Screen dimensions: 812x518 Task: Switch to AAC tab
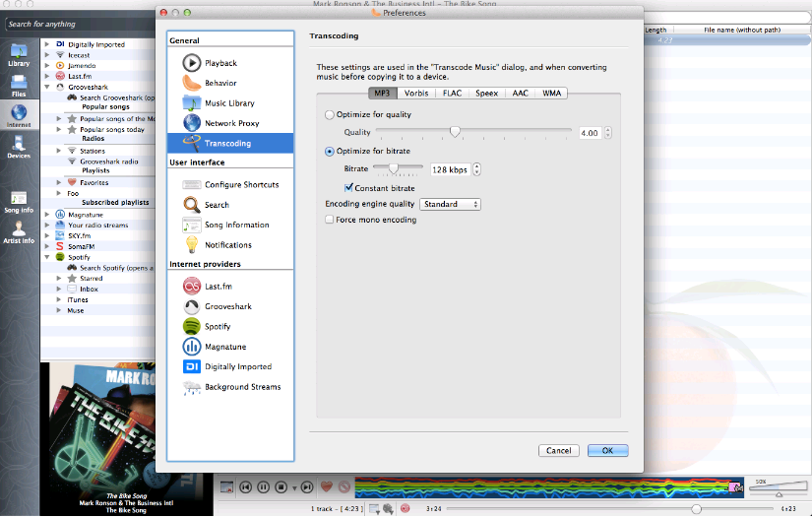[x=521, y=94]
